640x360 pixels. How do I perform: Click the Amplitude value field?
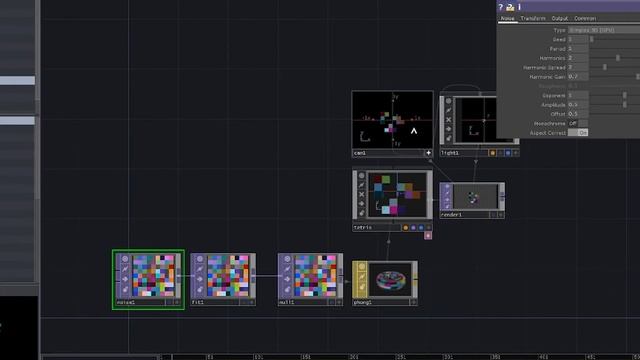(x=578, y=105)
